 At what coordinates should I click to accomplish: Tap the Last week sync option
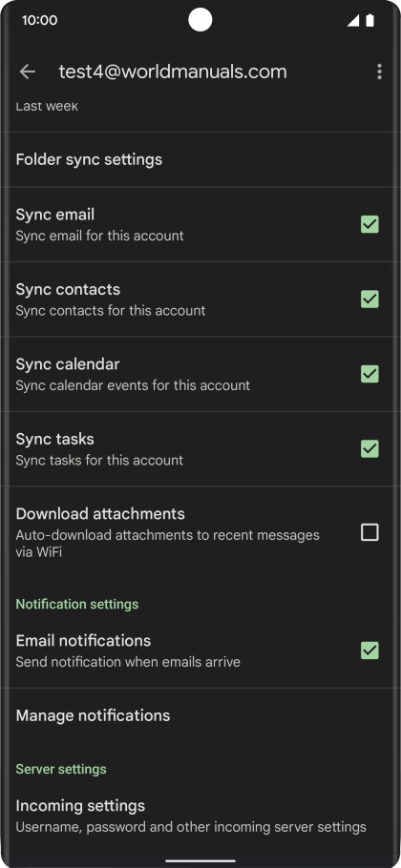47,106
